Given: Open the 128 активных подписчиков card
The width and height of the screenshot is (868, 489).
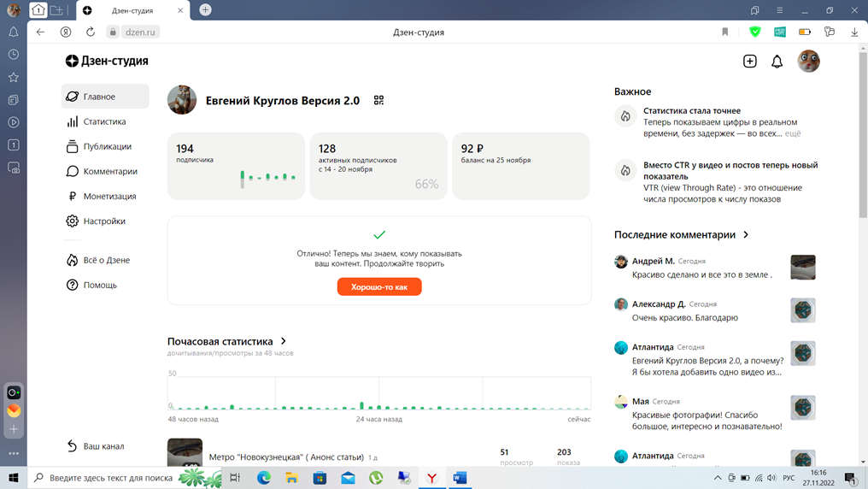Looking at the screenshot, I should pyautogui.click(x=378, y=166).
